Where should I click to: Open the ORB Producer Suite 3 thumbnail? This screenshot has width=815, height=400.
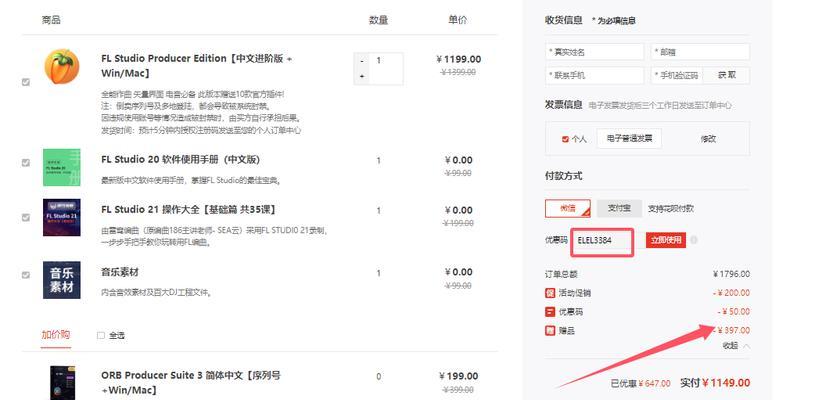click(62, 383)
